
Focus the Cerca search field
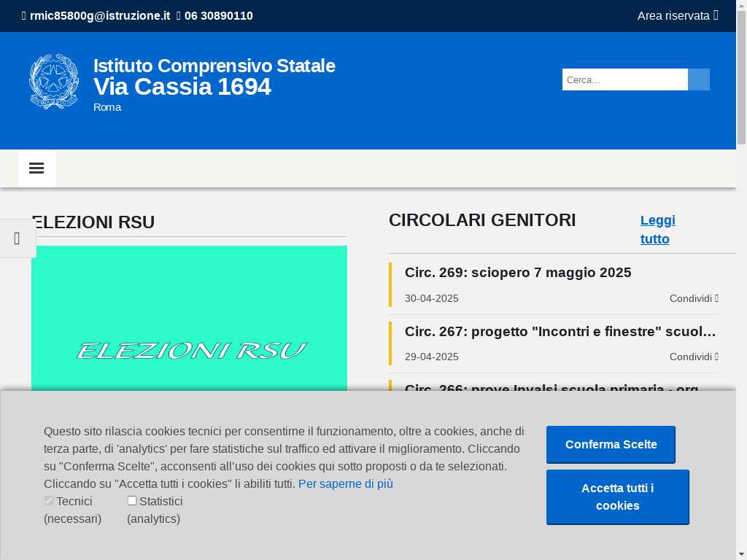point(624,79)
